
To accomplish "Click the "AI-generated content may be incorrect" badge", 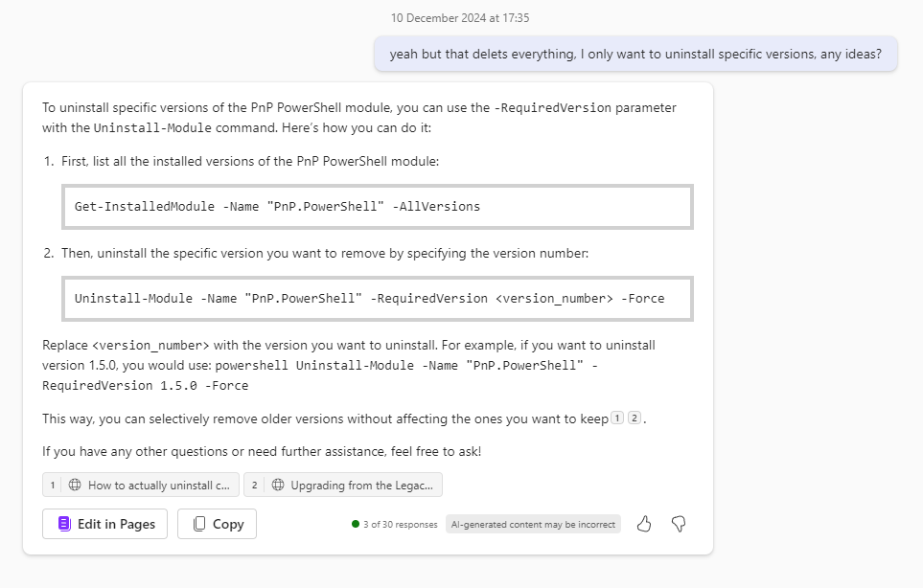I will click(533, 524).
